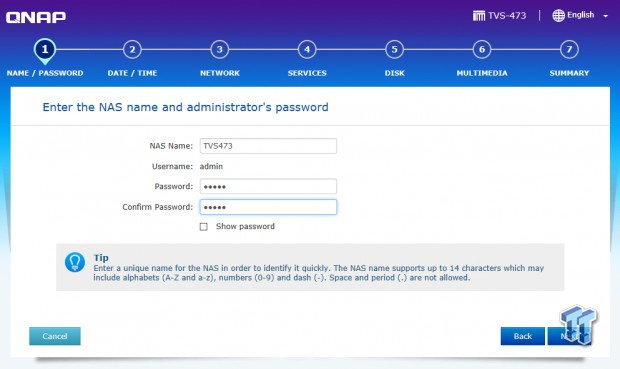The width and height of the screenshot is (620, 369).
Task: Go to step 6 Multimedia circle
Action: coord(482,49)
